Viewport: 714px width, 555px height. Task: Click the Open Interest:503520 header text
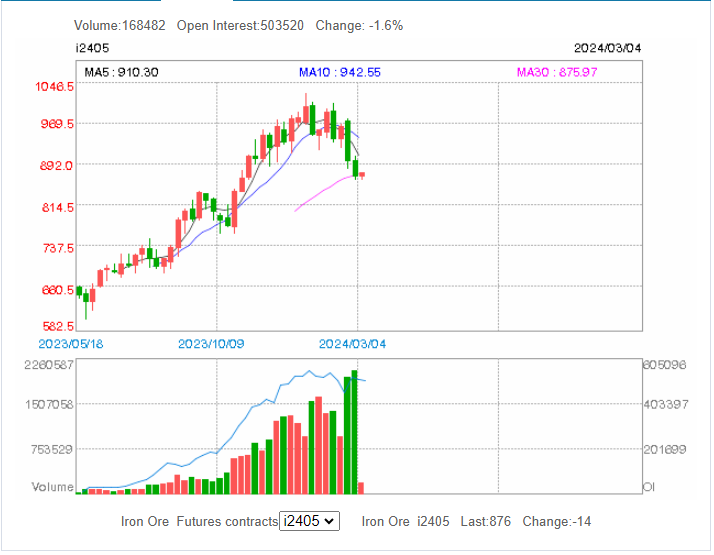point(240,25)
